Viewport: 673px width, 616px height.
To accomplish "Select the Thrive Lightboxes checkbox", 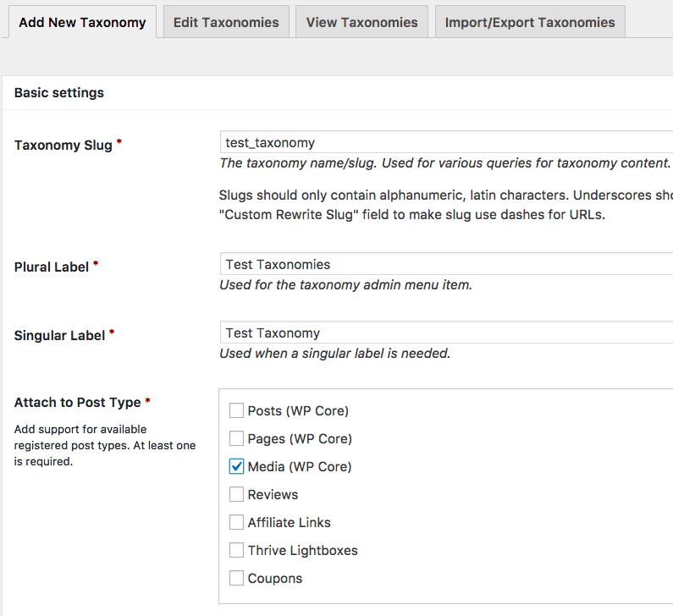I will [237, 551].
